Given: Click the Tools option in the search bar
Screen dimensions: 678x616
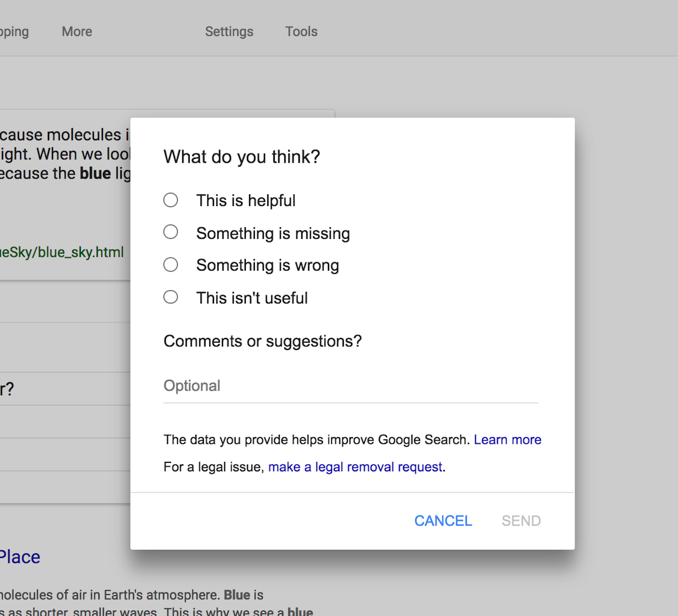Looking at the screenshot, I should pos(301,32).
